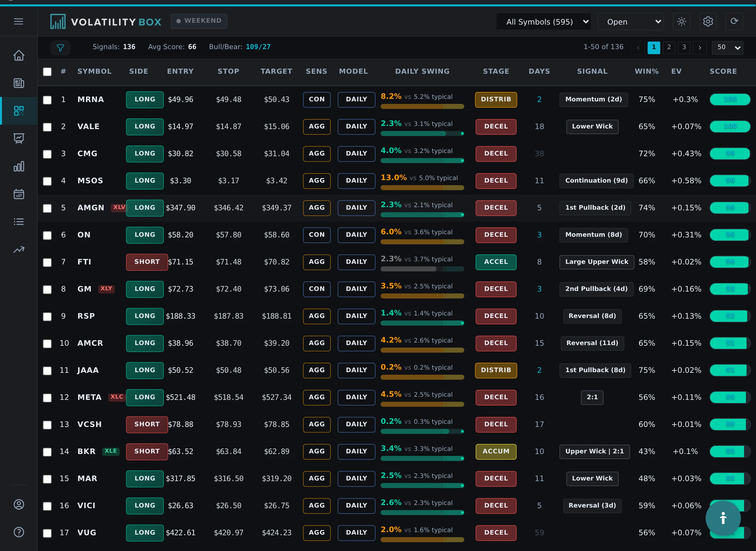This screenshot has width=756, height=551.
Task: Sort by DAILY SWING column header
Action: click(422, 71)
